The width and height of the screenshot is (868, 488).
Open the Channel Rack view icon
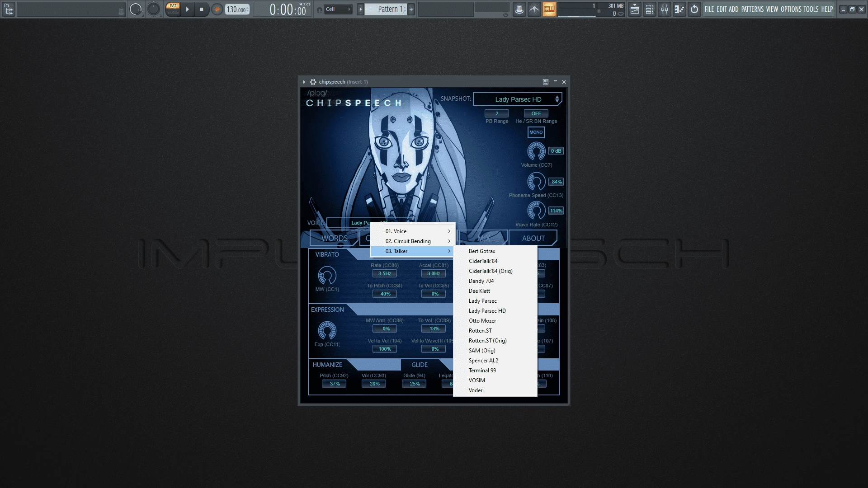click(650, 9)
